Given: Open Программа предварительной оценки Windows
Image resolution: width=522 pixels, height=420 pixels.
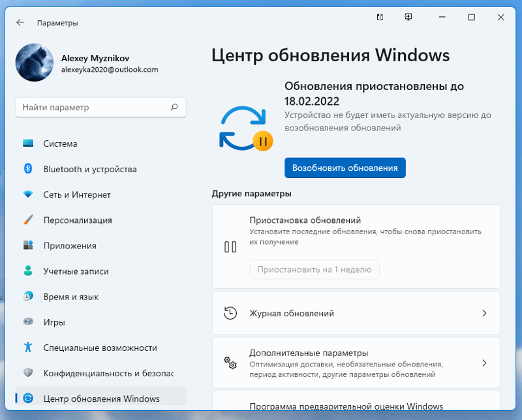Looking at the screenshot, I should point(356,400).
